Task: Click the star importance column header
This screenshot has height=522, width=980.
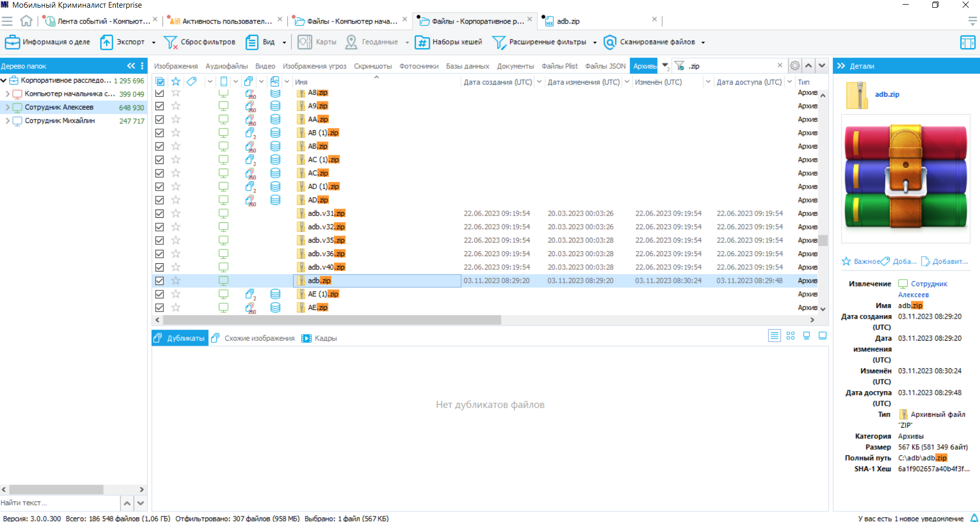Action: pyautogui.click(x=176, y=81)
